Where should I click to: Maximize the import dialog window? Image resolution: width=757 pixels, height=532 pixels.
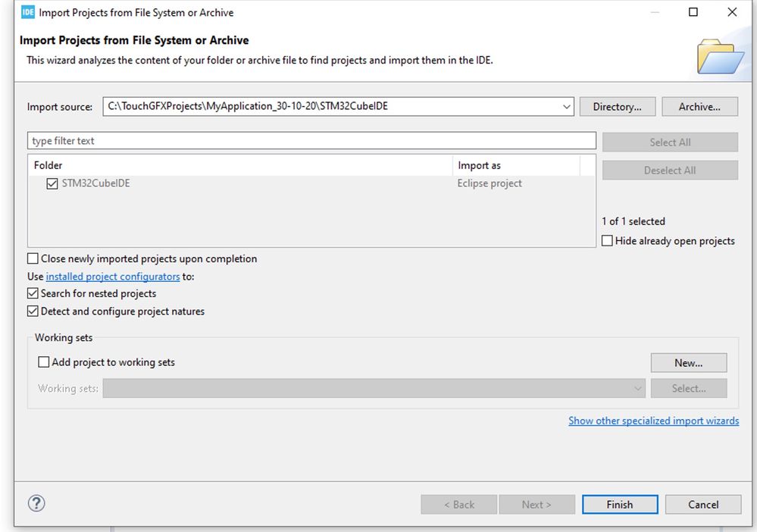click(x=693, y=12)
